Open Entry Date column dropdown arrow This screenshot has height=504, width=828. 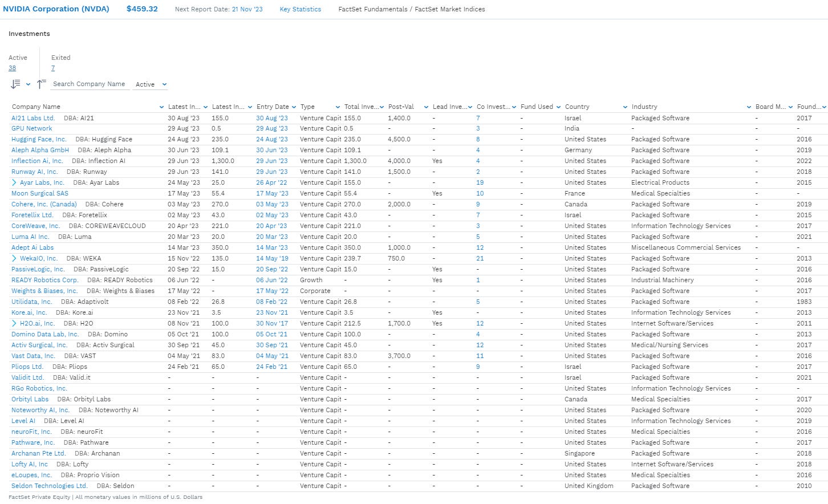pos(294,107)
